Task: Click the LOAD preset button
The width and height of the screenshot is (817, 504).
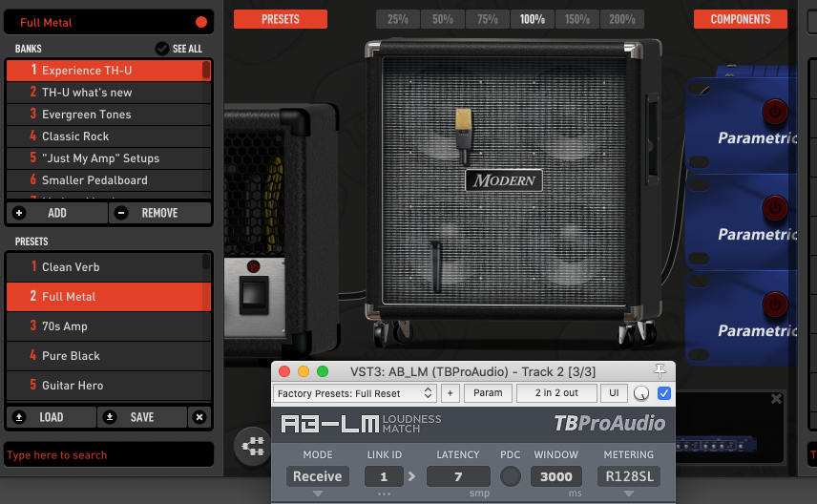Action: (52, 417)
